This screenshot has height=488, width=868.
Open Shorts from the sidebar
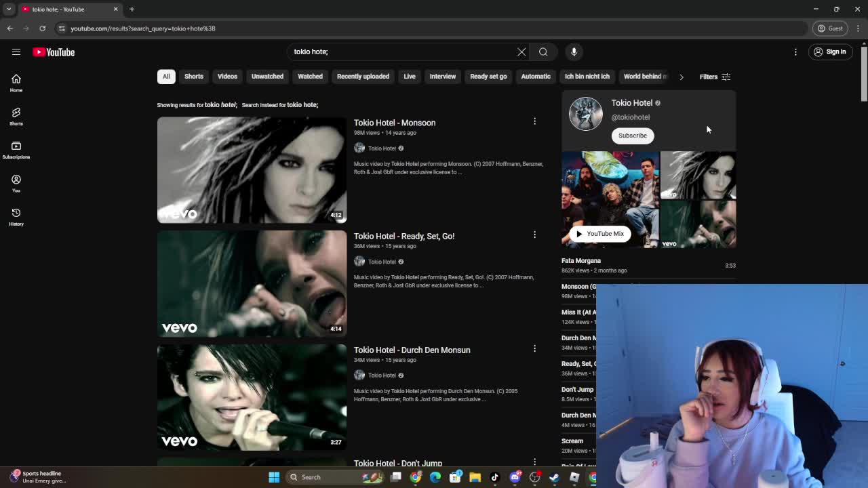(x=16, y=117)
